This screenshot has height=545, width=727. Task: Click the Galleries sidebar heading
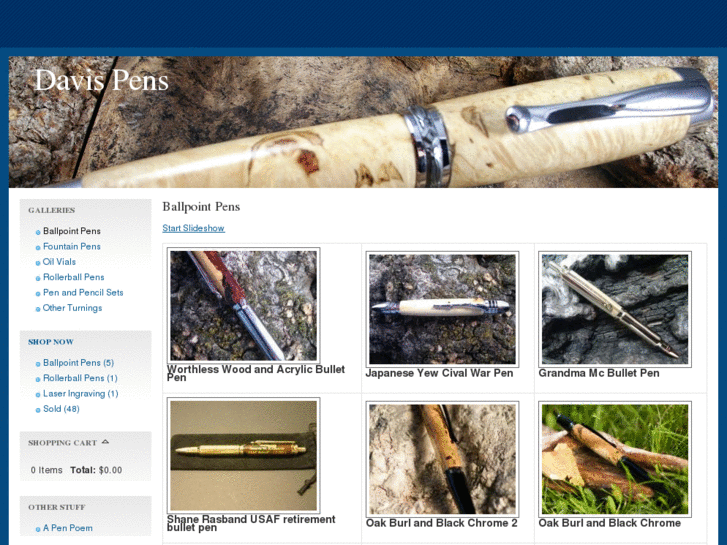[x=51, y=210]
